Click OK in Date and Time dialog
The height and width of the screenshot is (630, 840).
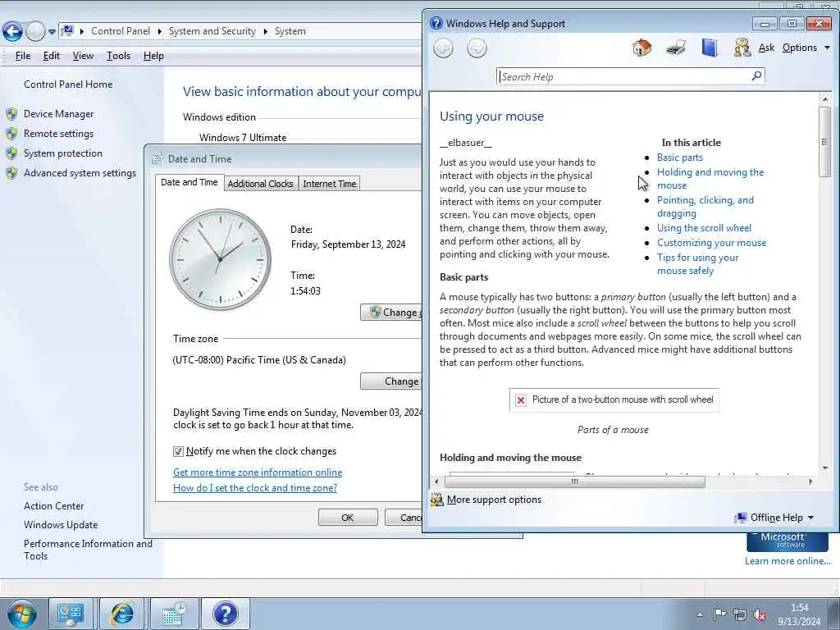[x=348, y=518]
